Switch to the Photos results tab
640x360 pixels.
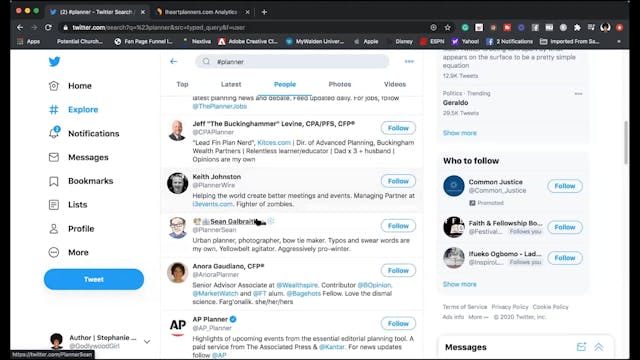tap(340, 84)
